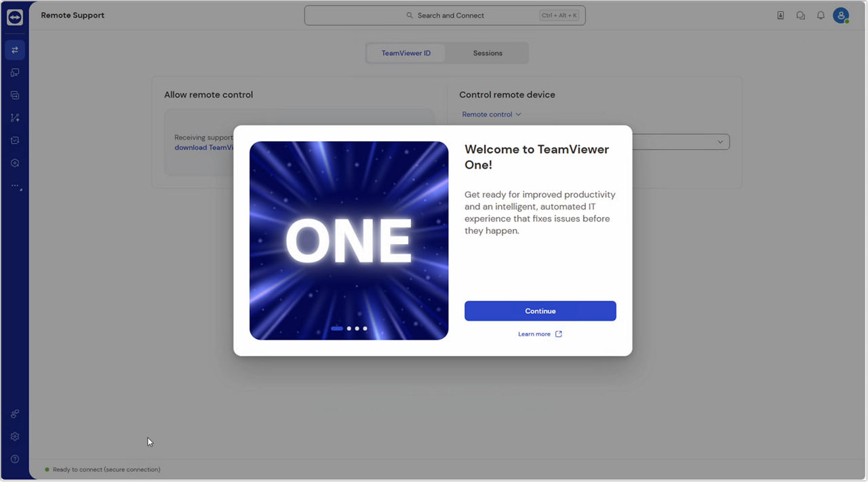Expand the Remote control dropdown
Screen dimensions: 868x482
pos(492,115)
